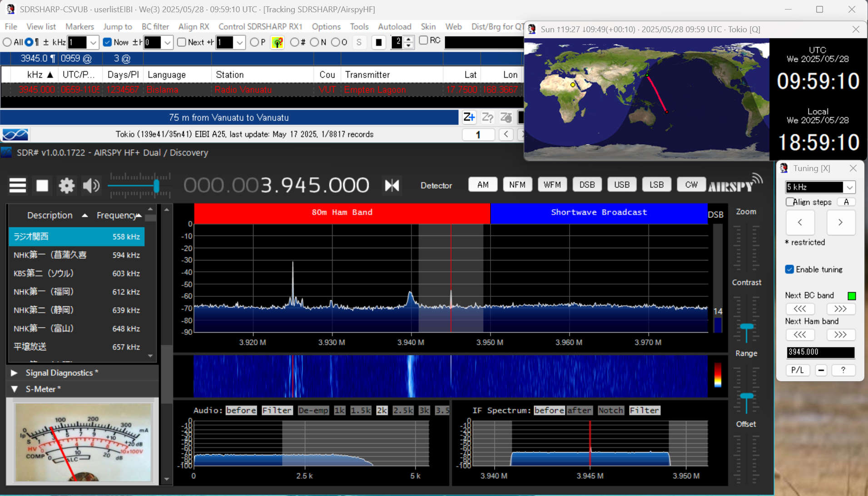This screenshot has height=496, width=868.
Task: Toggle the Next checkbox
Action: 182,42
